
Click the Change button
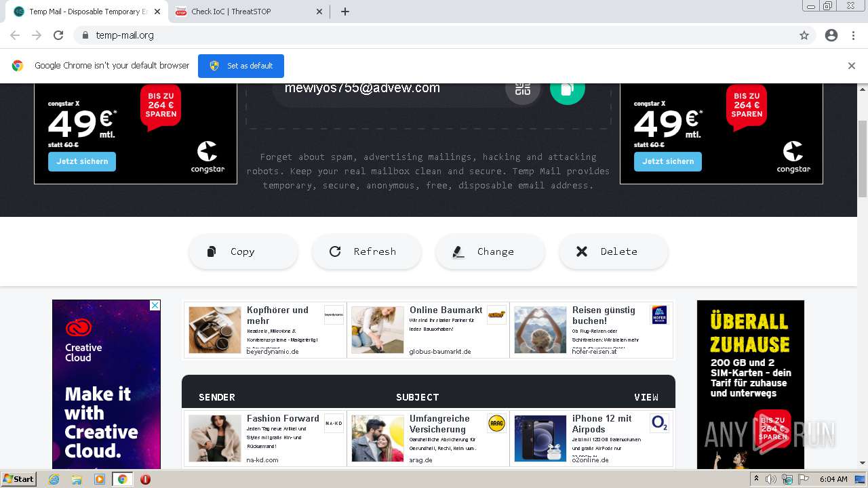pos(490,251)
